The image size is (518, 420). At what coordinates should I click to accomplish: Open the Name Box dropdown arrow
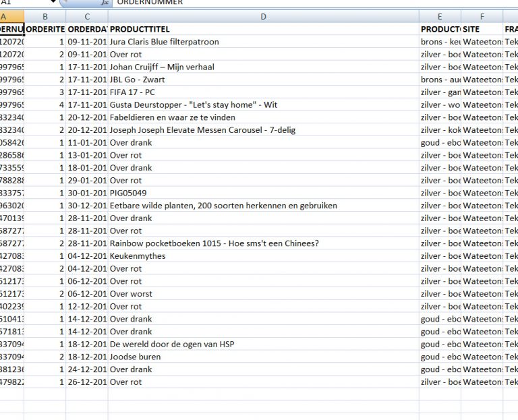point(53,1)
